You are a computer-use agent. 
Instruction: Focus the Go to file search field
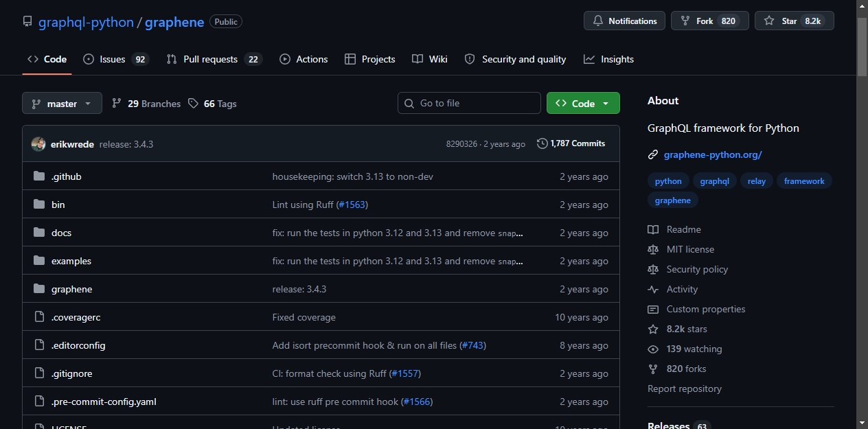click(469, 103)
